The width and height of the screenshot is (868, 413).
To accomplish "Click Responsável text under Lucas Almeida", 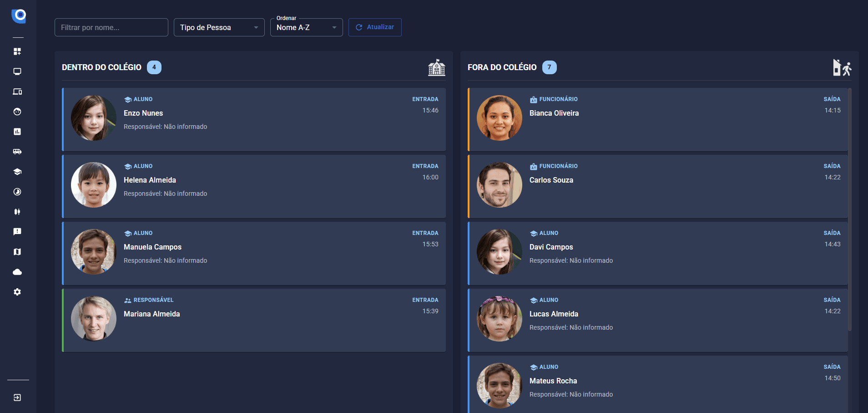I will 571,327.
